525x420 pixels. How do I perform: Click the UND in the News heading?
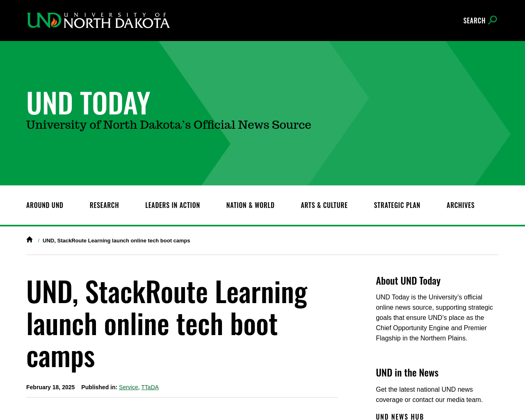pos(407,372)
